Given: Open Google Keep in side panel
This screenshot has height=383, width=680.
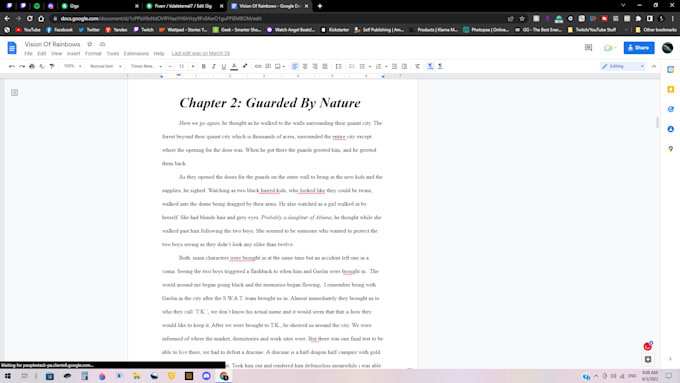Looking at the screenshot, I should (670, 89).
